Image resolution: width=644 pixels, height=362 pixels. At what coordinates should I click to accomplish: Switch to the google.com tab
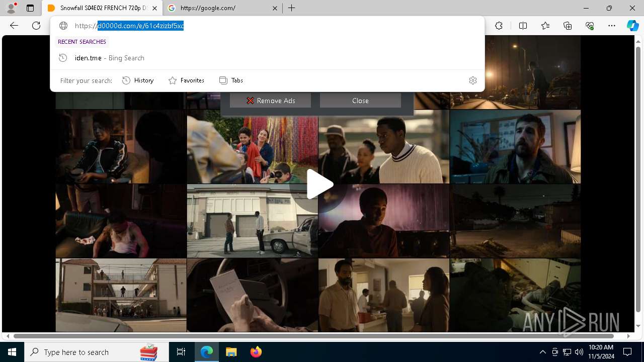tap(222, 8)
